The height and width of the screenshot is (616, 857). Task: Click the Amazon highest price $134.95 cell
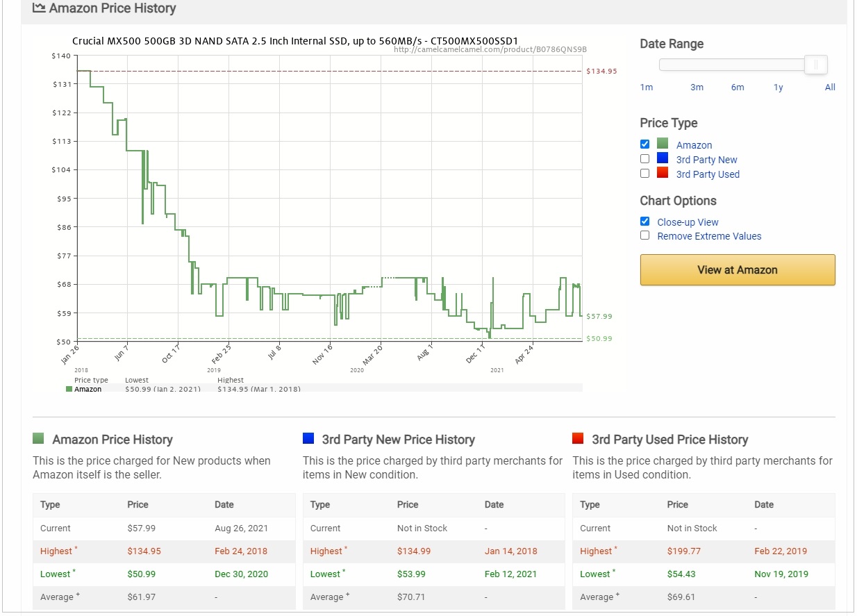point(144,551)
